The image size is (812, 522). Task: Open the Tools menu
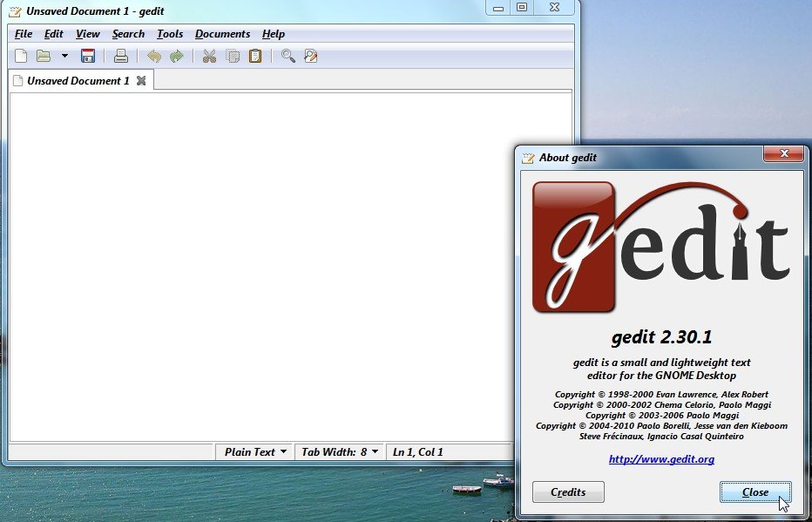point(170,34)
